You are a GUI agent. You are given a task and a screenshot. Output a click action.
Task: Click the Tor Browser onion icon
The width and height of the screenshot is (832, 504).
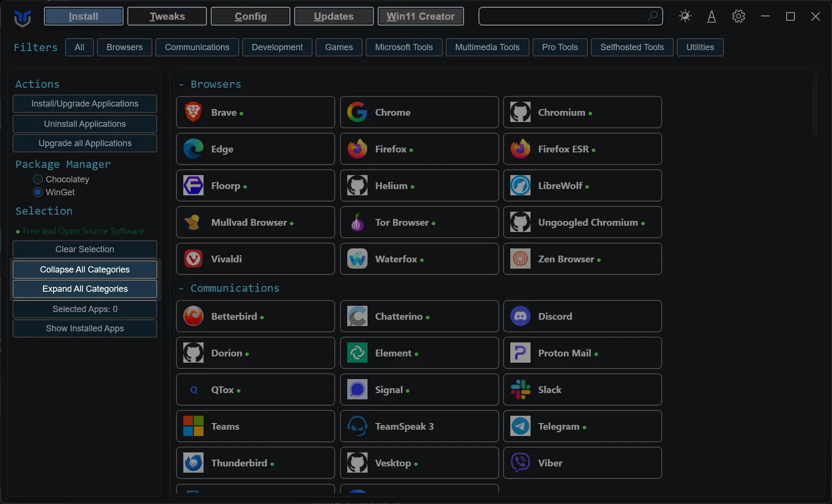[357, 222]
